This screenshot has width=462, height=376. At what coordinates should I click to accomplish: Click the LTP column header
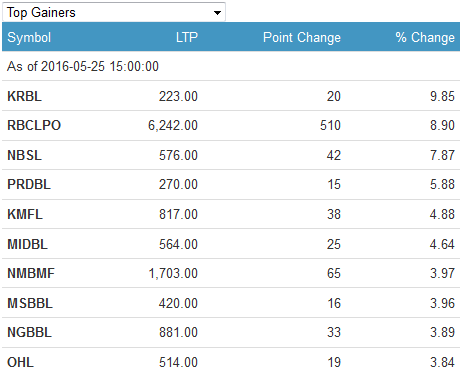pyautogui.click(x=187, y=37)
